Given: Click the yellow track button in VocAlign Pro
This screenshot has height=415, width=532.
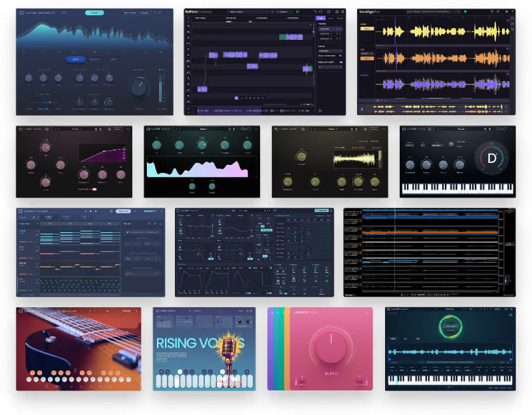Looking at the screenshot, I should [367, 29].
